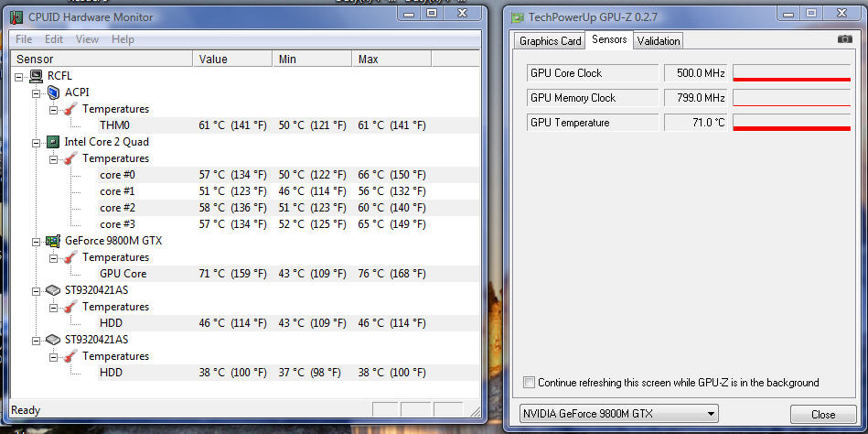Click the GPU-Z title bar icon

click(x=517, y=16)
